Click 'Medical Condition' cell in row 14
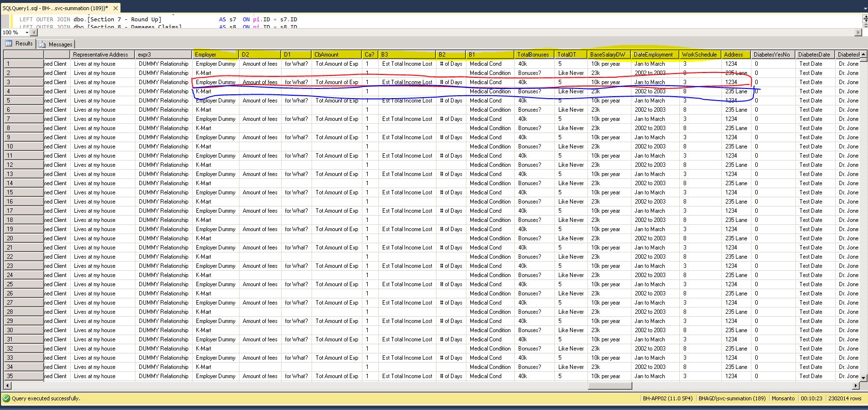 (x=490, y=183)
